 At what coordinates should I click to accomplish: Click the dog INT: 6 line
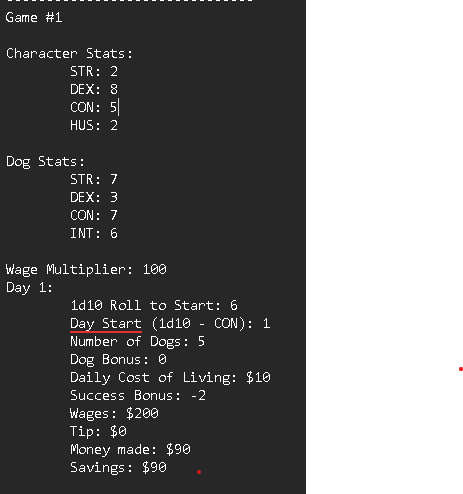[94, 233]
